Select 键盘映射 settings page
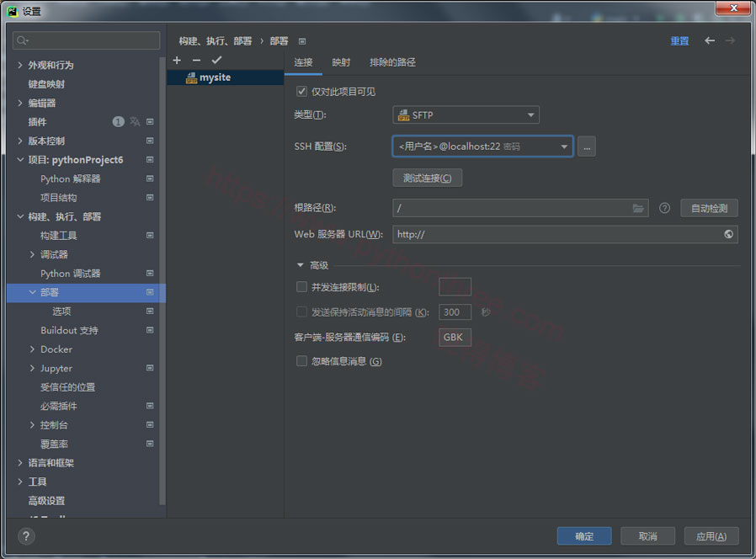The height and width of the screenshot is (559, 756). tap(46, 84)
